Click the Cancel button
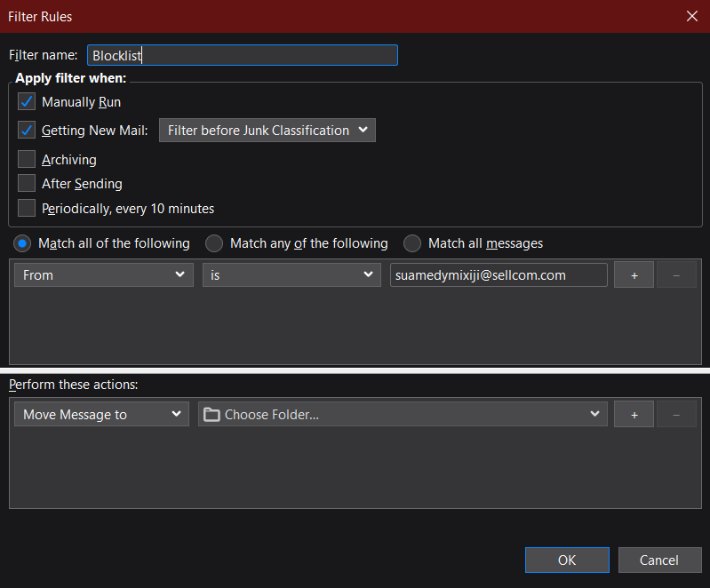 (659, 560)
